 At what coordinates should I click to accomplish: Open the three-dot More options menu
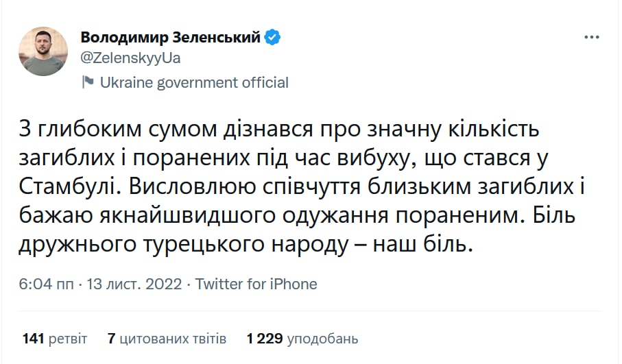click(x=592, y=37)
